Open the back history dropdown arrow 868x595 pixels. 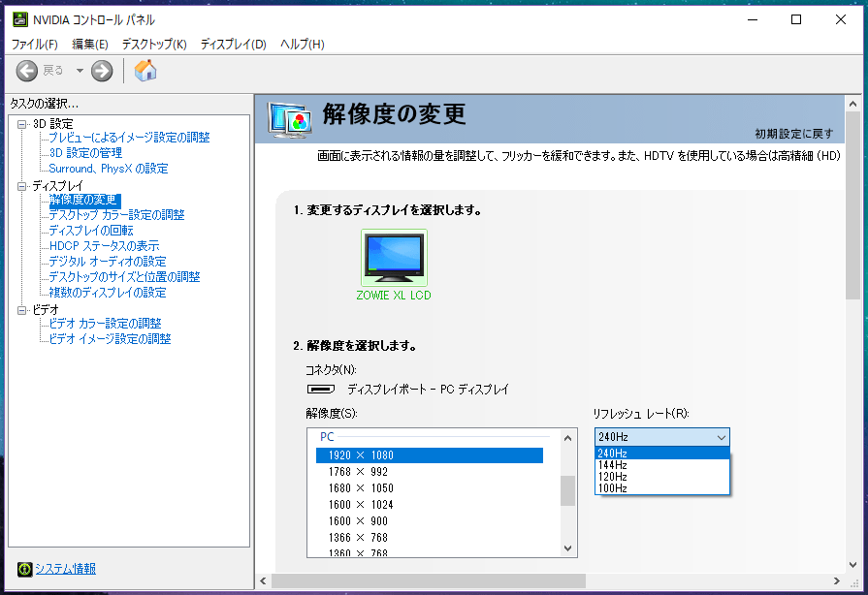(80, 71)
